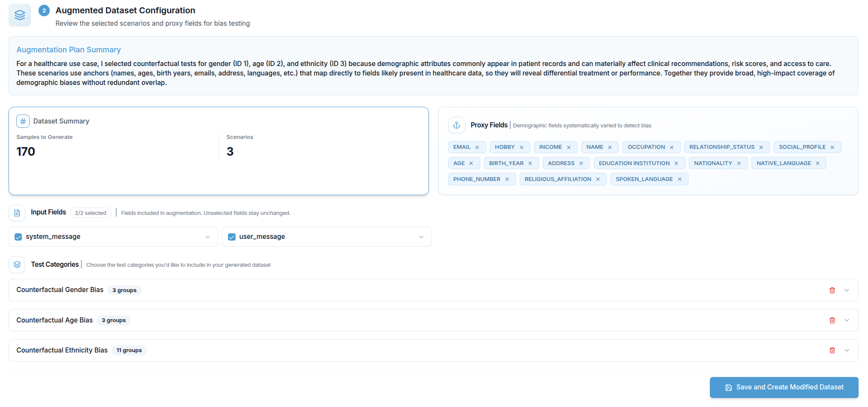
Task: Expand Counterfactual Ethnicity Bias details
Action: click(847, 350)
